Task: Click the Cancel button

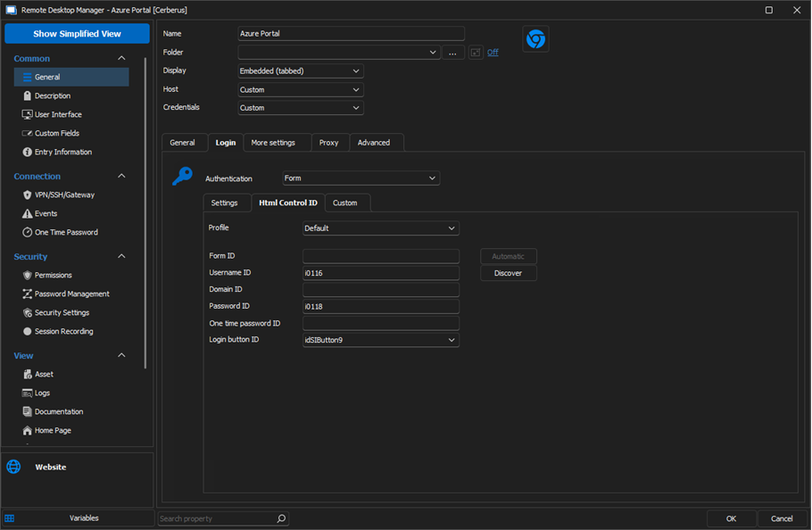Action: (782, 518)
